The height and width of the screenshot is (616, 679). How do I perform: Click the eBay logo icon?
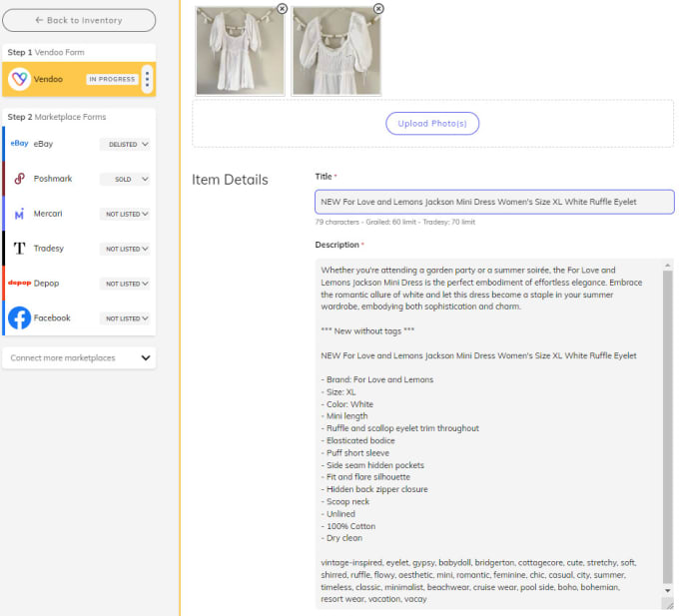pos(20,144)
